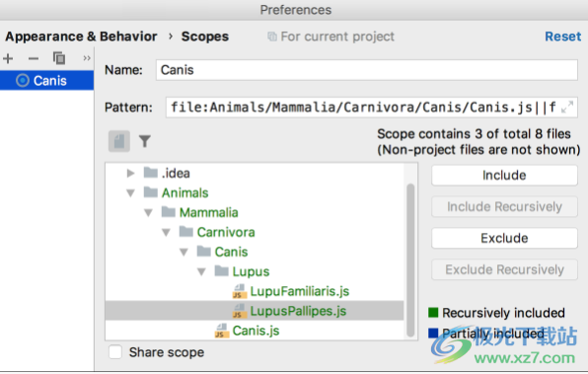The image size is (588, 374).
Task: Click the green Recursively included swatch
Action: point(433,312)
